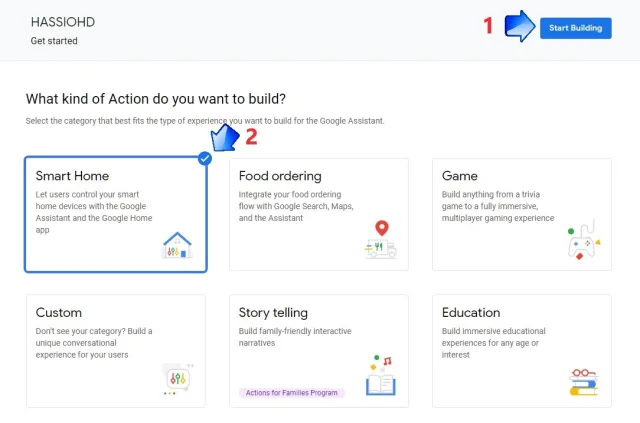The height and width of the screenshot is (423, 640).
Task: Click the Custom card description text
Action: 94,343
